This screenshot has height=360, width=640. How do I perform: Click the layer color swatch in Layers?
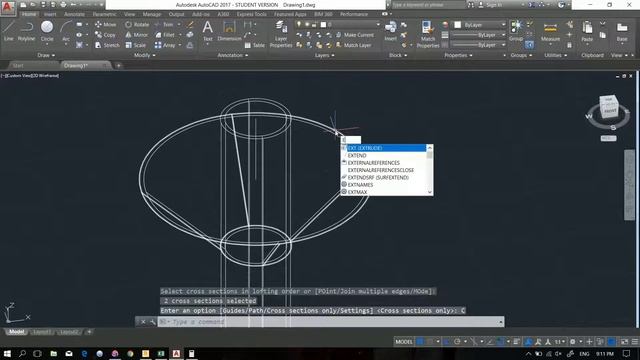pos(323,24)
